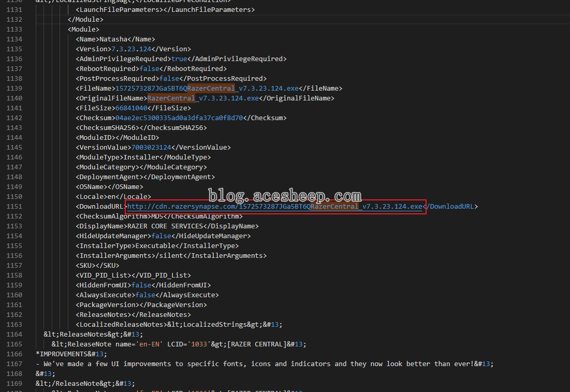Click VersionValue 7003023124

(x=151, y=147)
